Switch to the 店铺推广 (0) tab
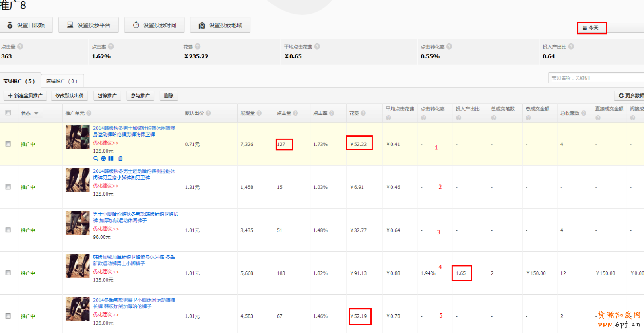Screen dimensions: 644x333 click(62, 81)
